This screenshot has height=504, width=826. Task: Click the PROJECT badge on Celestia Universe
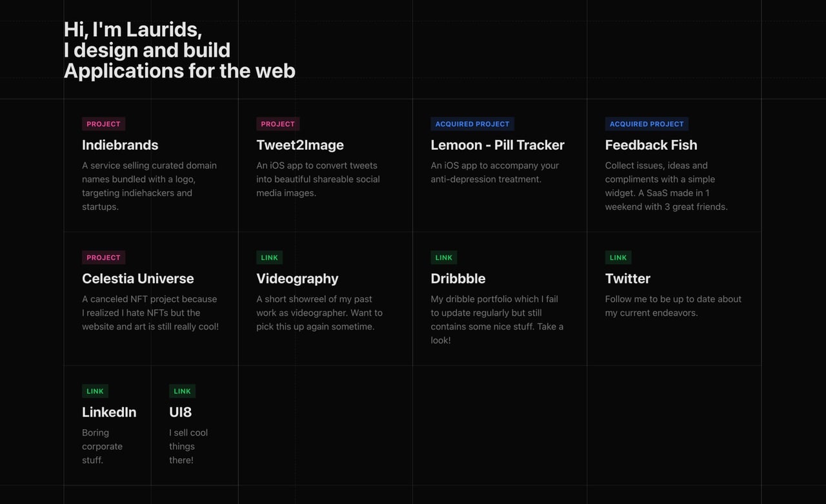click(103, 257)
